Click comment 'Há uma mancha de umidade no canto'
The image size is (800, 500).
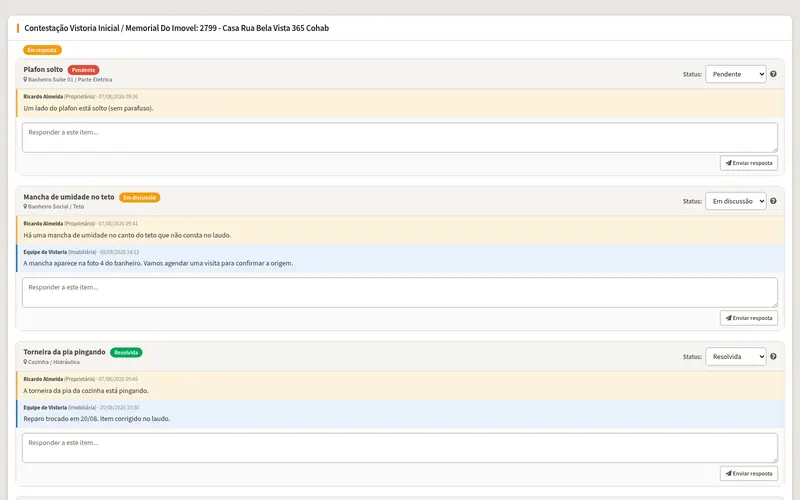(x=127, y=235)
